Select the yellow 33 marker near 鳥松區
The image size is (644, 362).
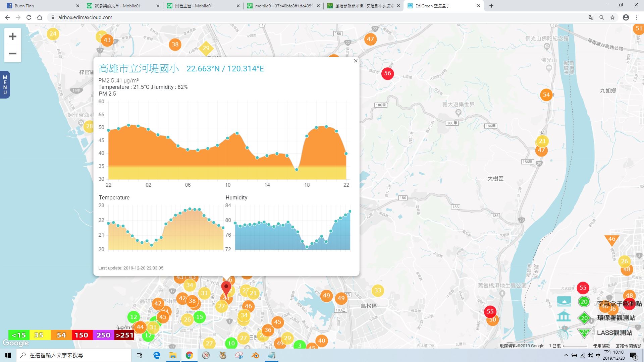coord(378,291)
